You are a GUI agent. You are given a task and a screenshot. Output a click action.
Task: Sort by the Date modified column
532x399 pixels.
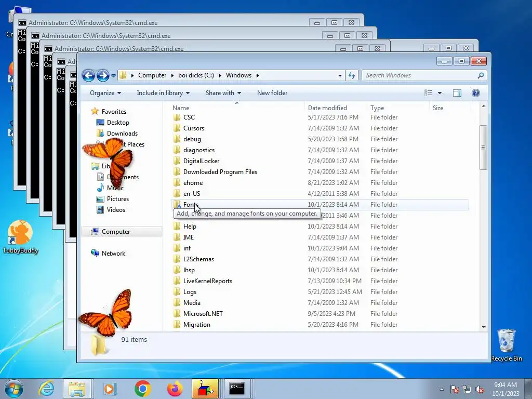[x=327, y=108]
